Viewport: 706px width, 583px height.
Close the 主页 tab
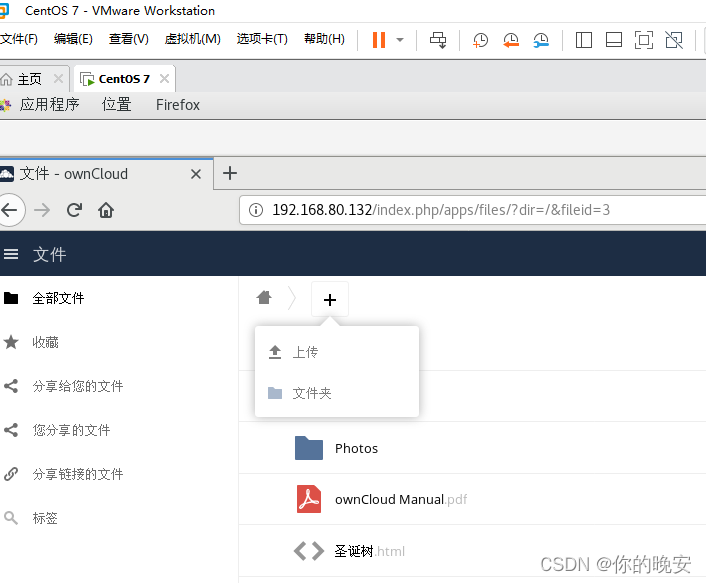58,79
